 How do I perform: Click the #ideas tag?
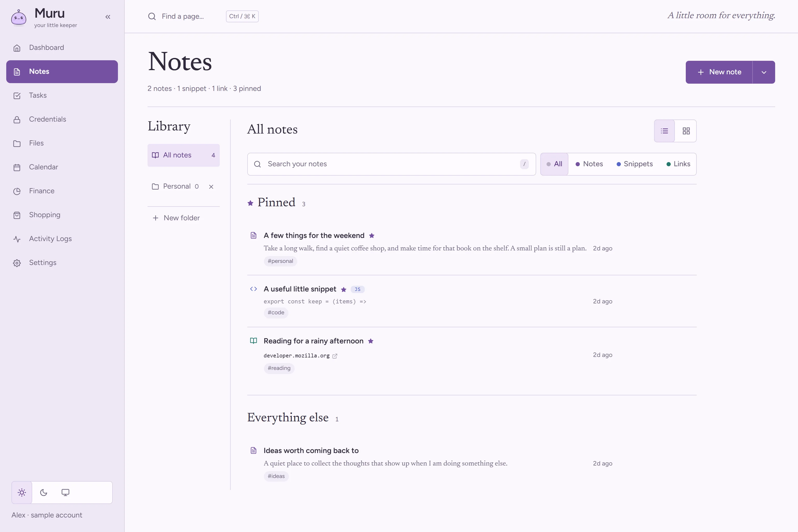(276, 476)
